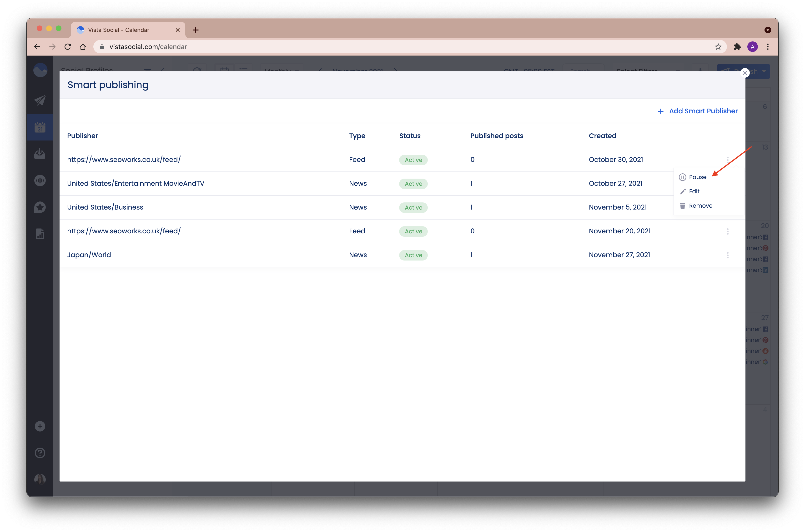Open the reports chart icon in sidebar
Image resolution: width=805 pixels, height=532 pixels.
pos(40,234)
